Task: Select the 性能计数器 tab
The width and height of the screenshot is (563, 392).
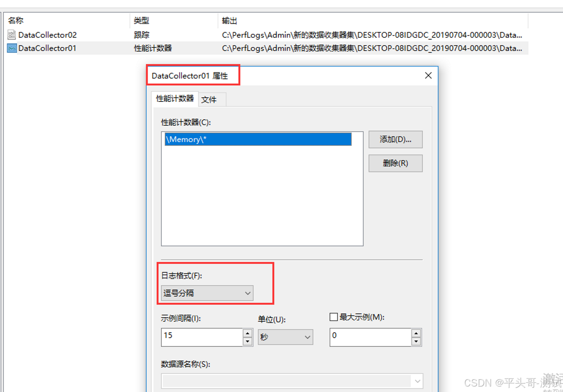Action: point(175,99)
